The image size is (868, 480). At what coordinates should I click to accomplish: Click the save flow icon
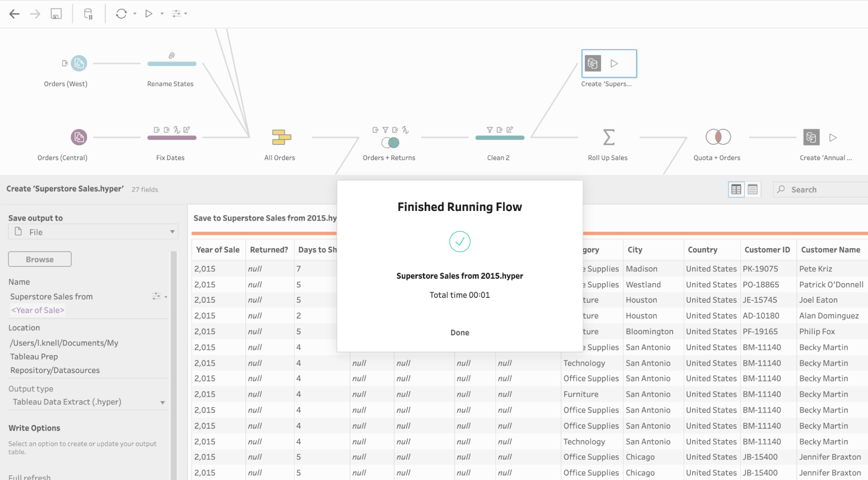56,14
